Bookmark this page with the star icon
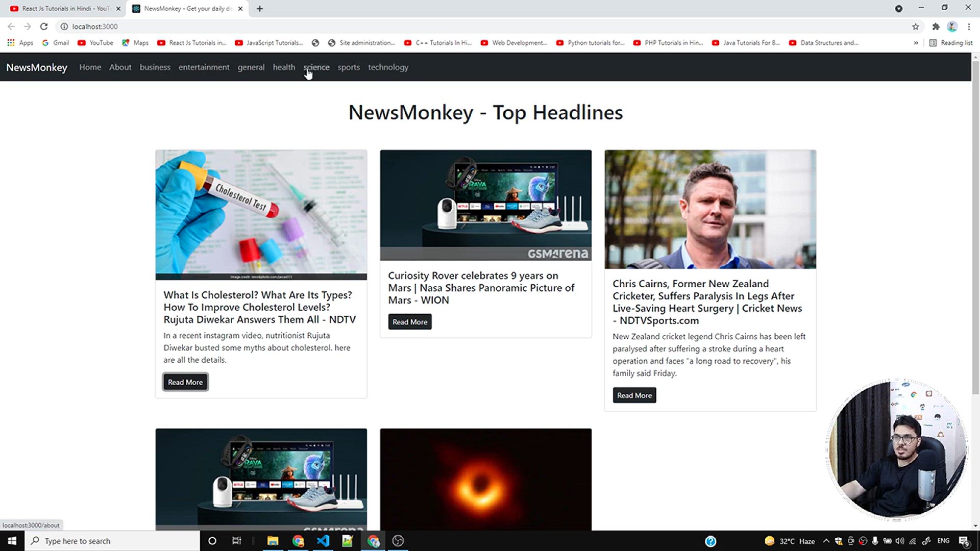 916,27
